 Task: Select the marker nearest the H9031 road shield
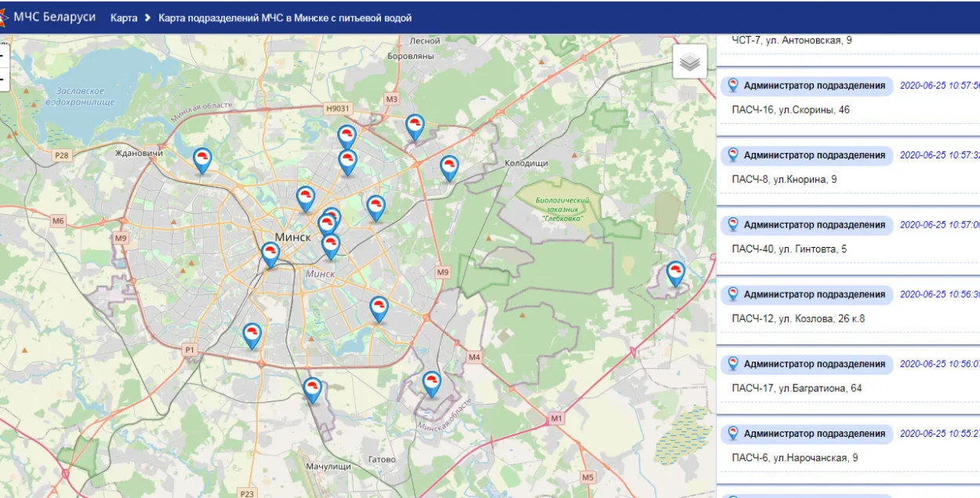[x=347, y=138]
